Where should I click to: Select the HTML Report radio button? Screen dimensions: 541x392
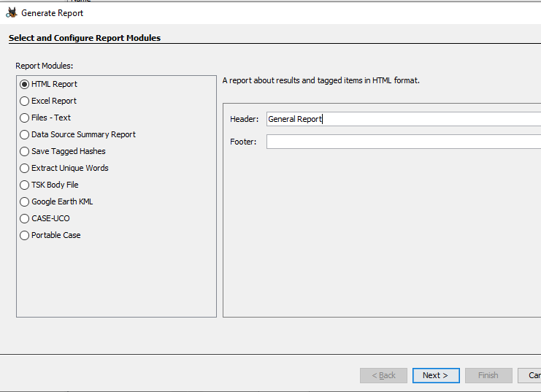click(x=25, y=84)
